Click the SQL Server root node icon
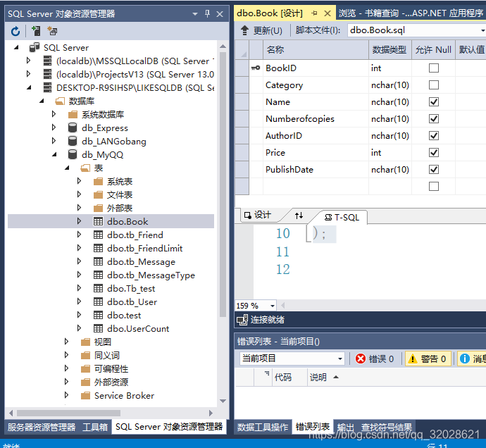This screenshot has height=448, width=486. [x=34, y=47]
